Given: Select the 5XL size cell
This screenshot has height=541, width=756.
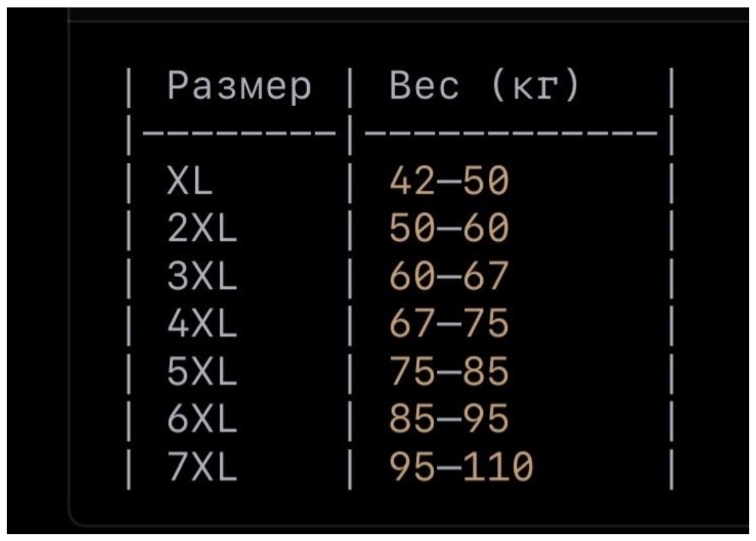Looking at the screenshot, I should coord(202,371).
